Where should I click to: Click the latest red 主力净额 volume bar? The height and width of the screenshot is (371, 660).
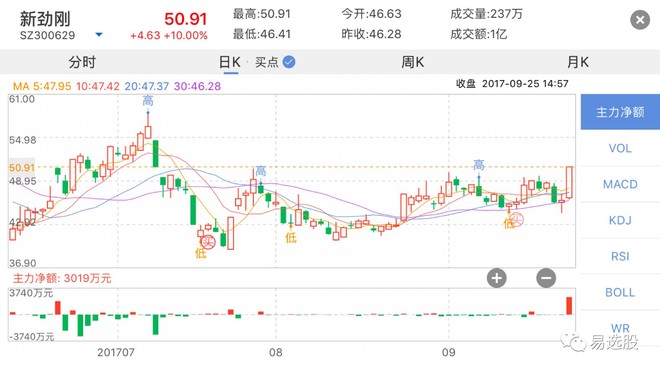570,306
